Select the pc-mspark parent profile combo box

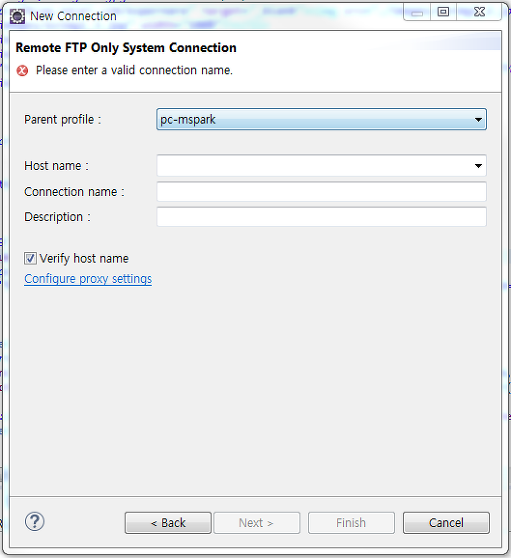click(x=321, y=119)
